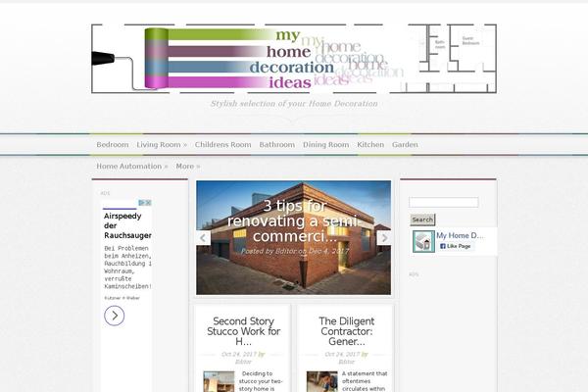Screen dimensions: 588x392
Task: Open the Garden category
Action: pos(405,145)
